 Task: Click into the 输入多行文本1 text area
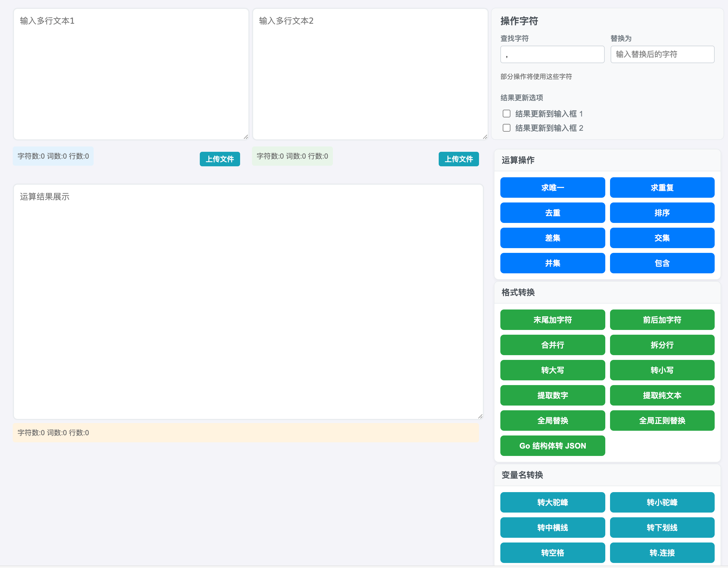coord(131,74)
